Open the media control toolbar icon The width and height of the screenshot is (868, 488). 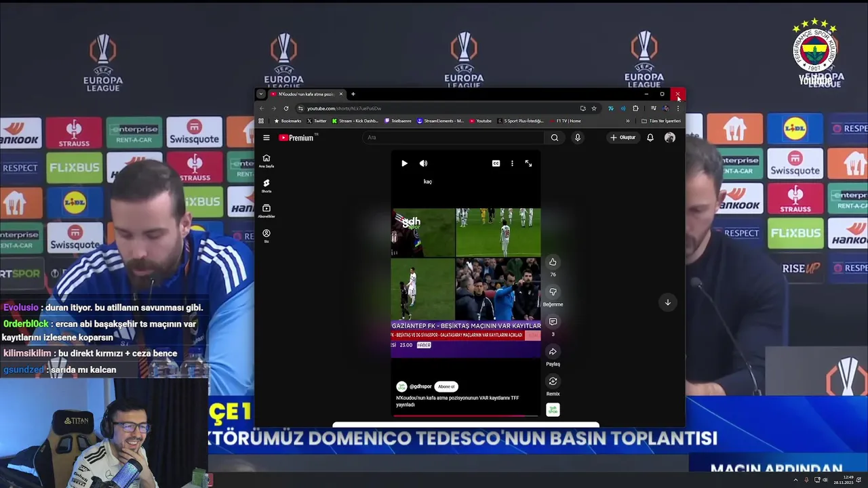653,108
